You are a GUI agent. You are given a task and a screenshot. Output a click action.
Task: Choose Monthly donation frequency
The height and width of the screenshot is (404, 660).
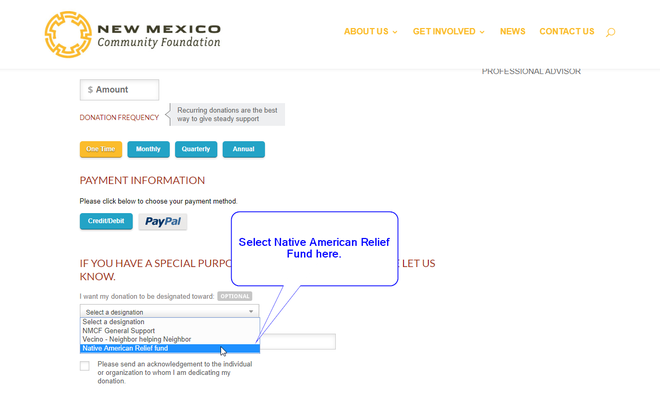tap(148, 149)
